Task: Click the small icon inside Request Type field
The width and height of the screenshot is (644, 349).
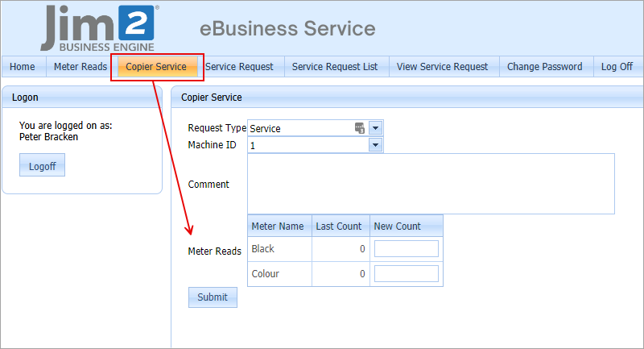Action: coord(360,128)
